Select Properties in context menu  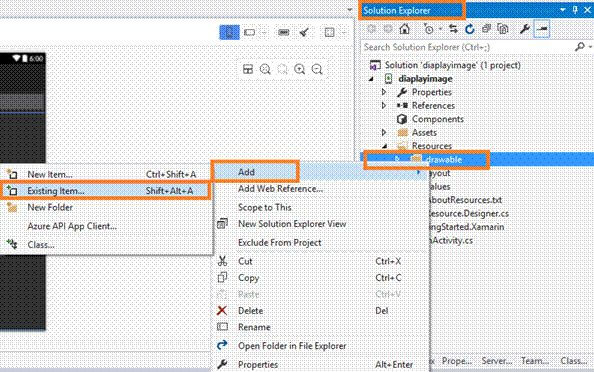pyautogui.click(x=321, y=364)
